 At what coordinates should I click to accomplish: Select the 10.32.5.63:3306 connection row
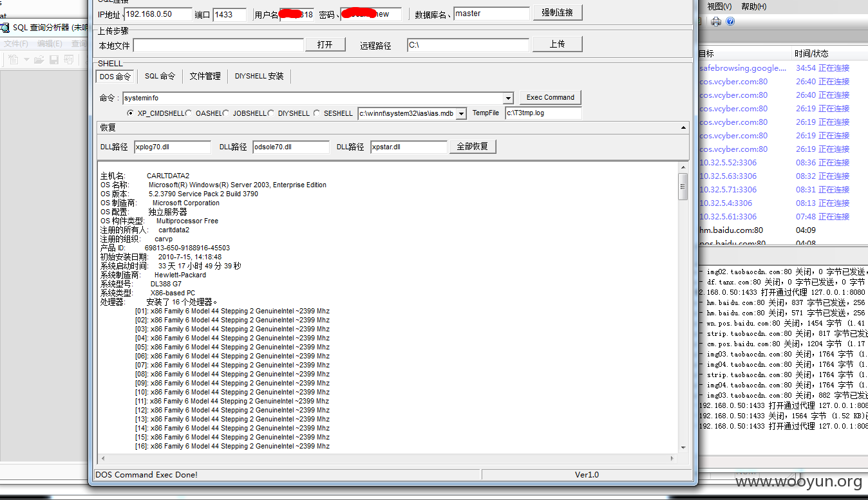(783, 176)
